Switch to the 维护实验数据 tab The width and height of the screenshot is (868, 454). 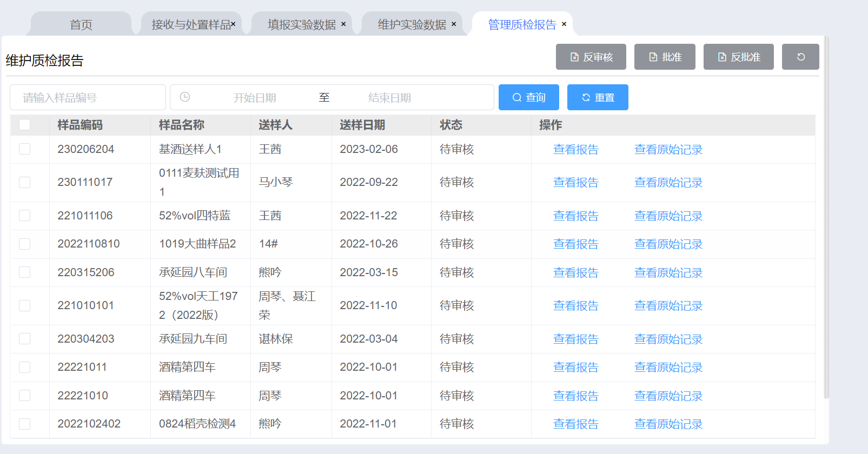click(412, 24)
